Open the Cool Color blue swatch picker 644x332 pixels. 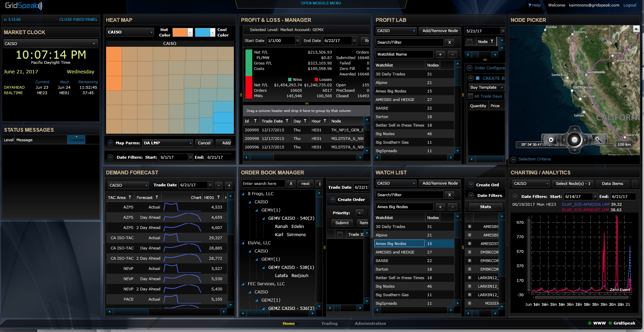point(205,32)
